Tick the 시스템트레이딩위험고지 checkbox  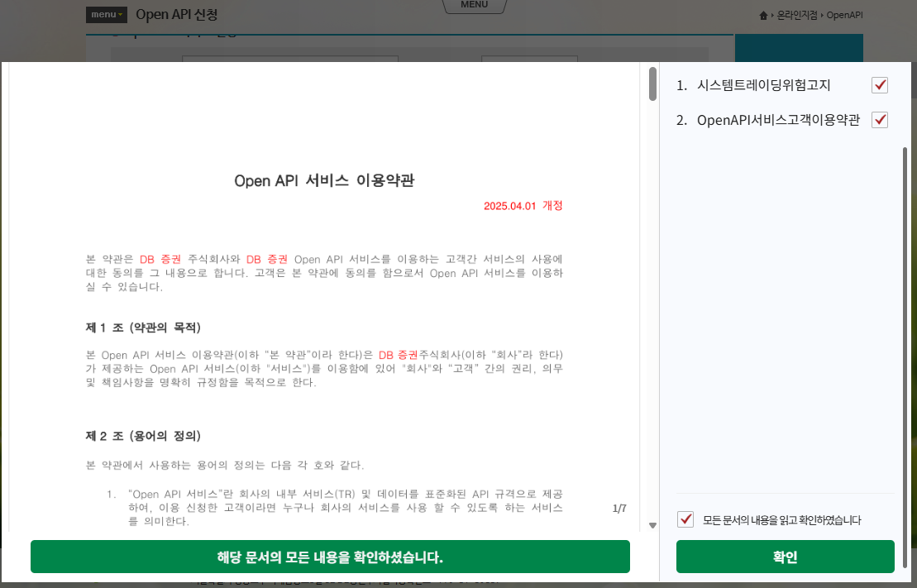pyautogui.click(x=880, y=85)
